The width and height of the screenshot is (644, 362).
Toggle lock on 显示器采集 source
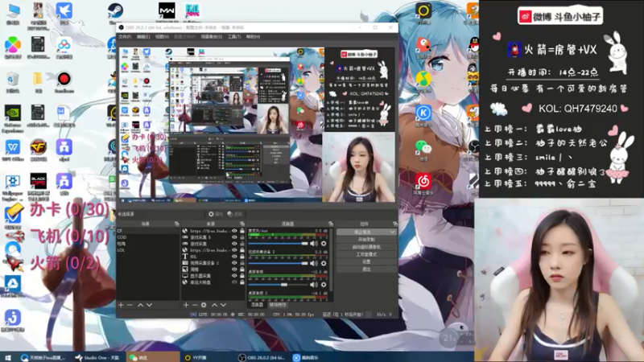tap(242, 276)
